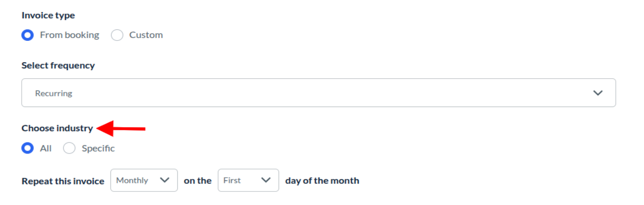Click the From booking label text
644x205 pixels.
click(x=70, y=35)
